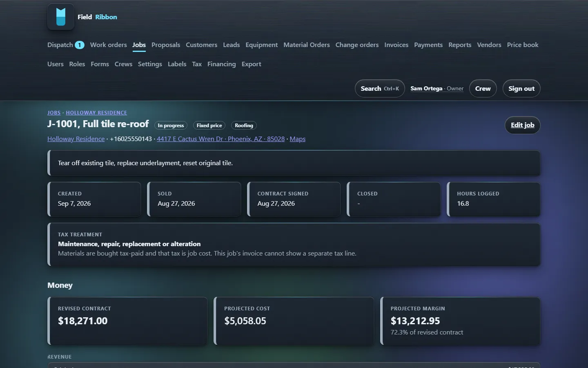
Task: Go to Export
Action: pos(251,64)
